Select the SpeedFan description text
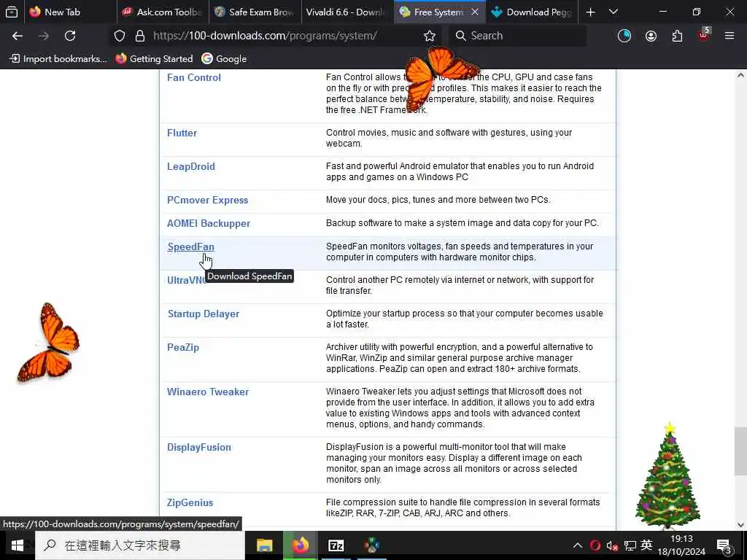This screenshot has height=560, width=747. (460, 252)
